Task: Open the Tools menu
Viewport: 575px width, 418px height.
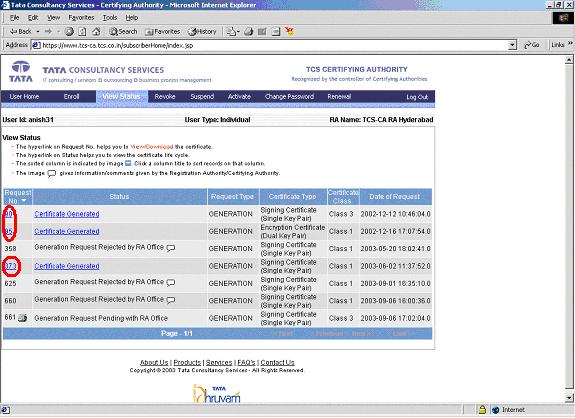Action: [x=110, y=17]
